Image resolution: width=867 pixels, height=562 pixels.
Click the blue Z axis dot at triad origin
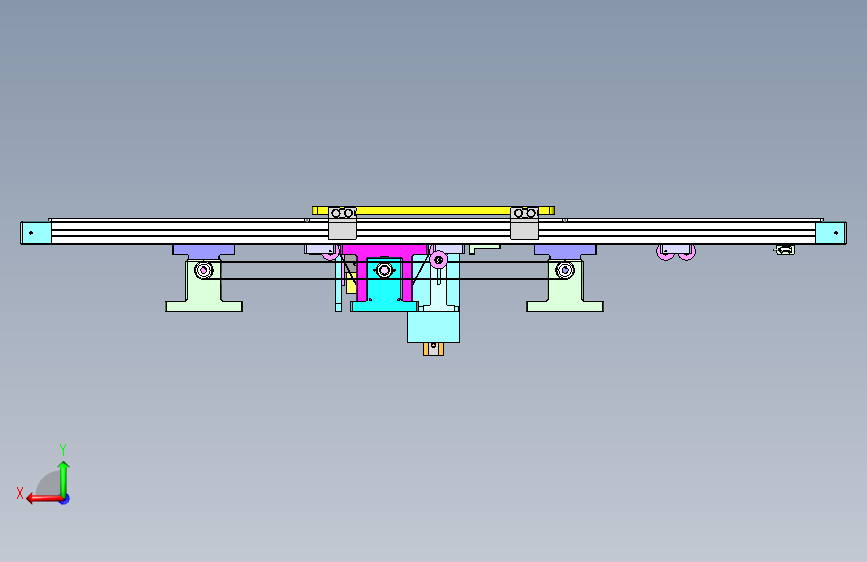point(65,499)
